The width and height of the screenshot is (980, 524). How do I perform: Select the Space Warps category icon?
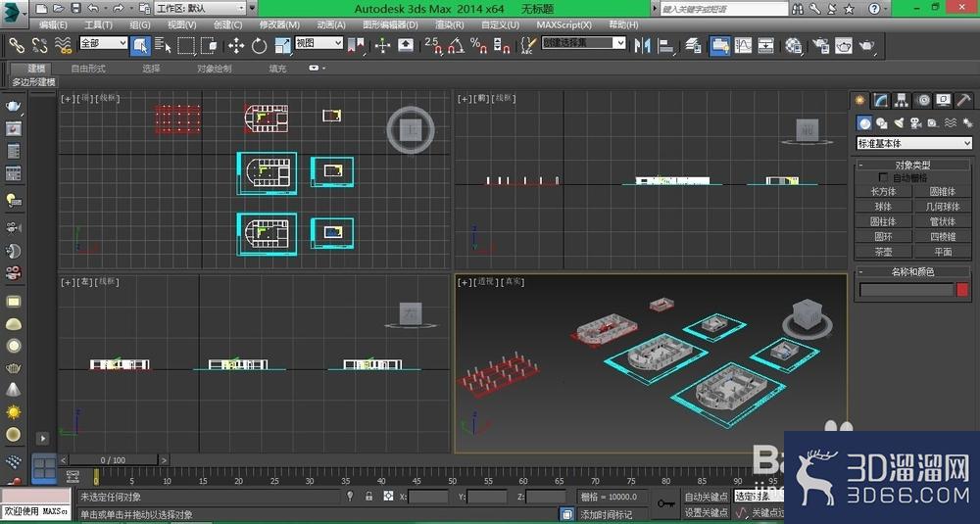click(950, 123)
